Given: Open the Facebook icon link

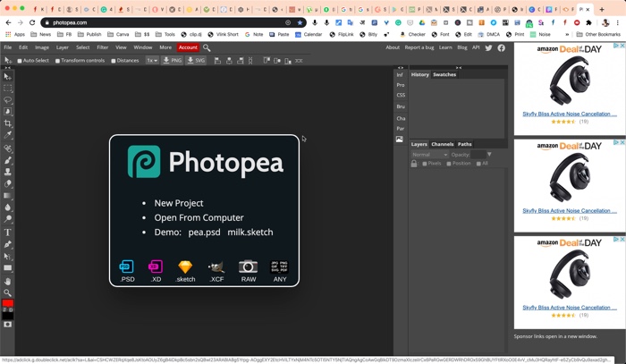Looking at the screenshot, I should [x=502, y=48].
